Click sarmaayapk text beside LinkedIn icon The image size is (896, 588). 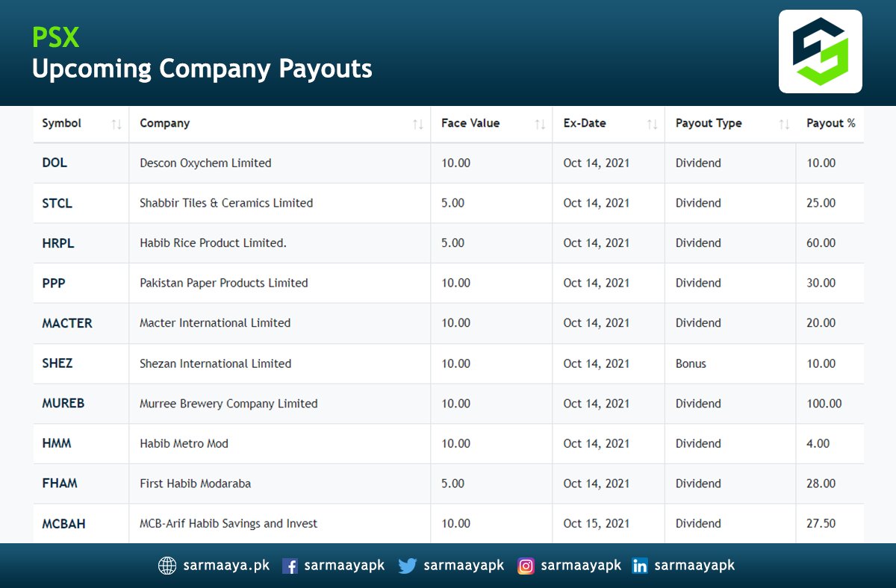pos(694,566)
